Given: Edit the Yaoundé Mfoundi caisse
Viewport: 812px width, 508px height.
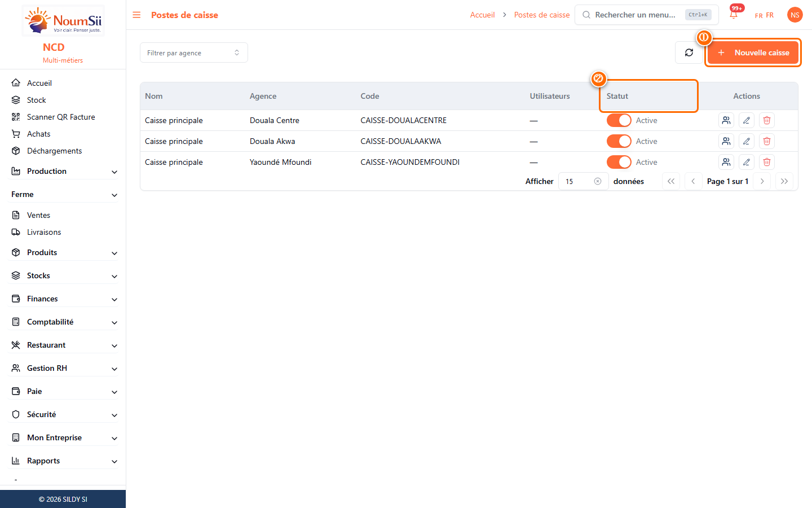Looking at the screenshot, I should 747,162.
